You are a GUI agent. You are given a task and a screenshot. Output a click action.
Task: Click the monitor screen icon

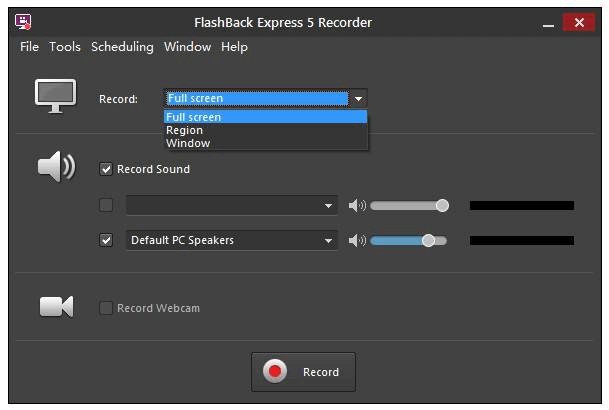[x=56, y=96]
